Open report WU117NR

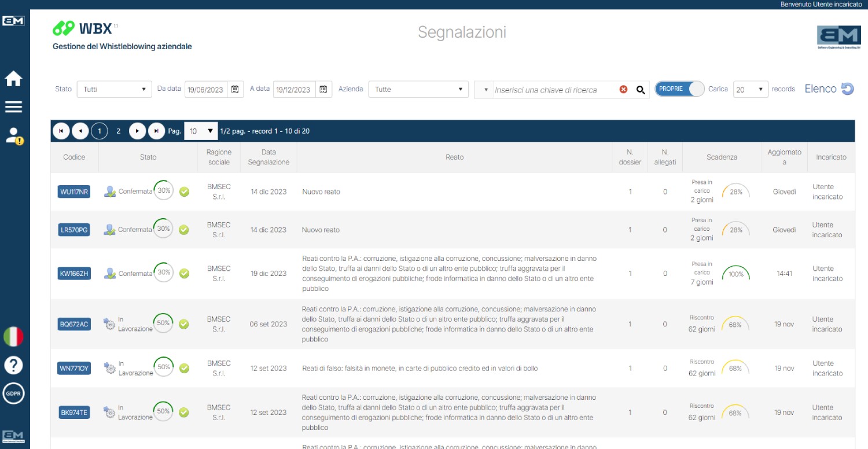tap(74, 192)
